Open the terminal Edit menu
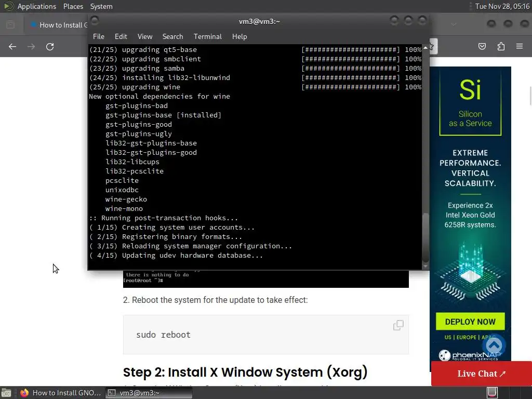532x399 pixels. pyautogui.click(x=121, y=36)
